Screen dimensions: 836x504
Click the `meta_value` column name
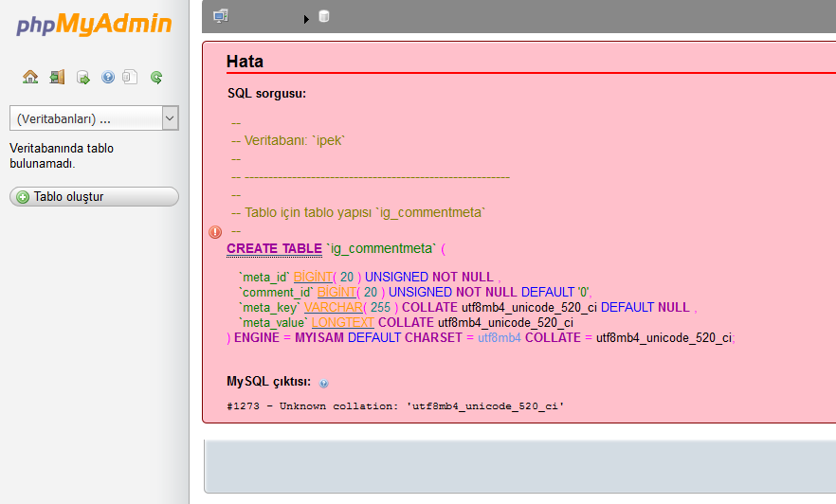[x=273, y=322]
